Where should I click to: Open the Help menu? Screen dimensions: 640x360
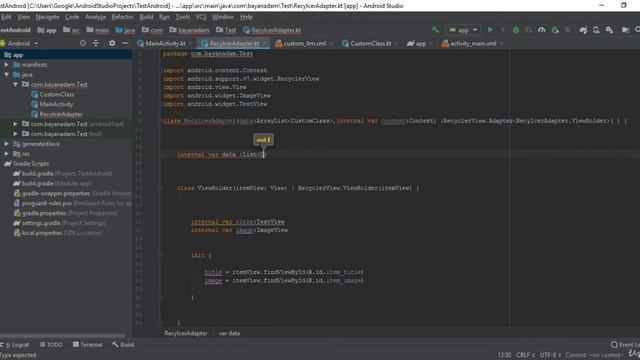coord(246,17)
